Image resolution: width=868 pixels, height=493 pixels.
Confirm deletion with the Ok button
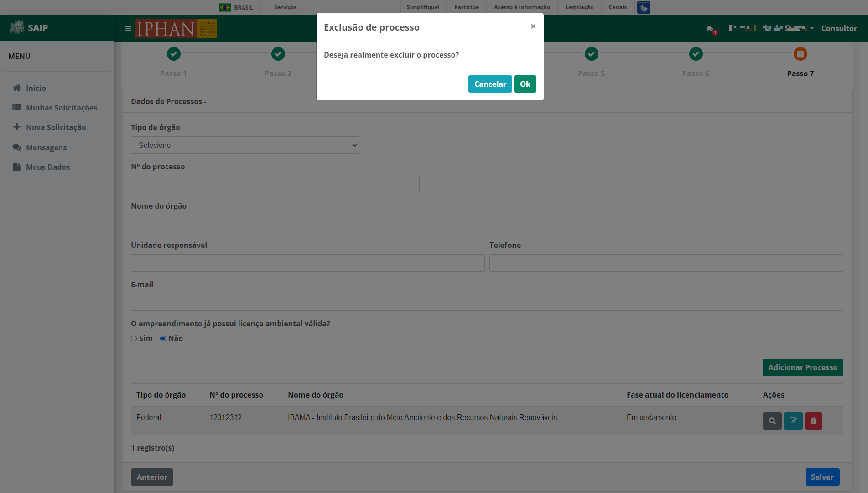[525, 84]
